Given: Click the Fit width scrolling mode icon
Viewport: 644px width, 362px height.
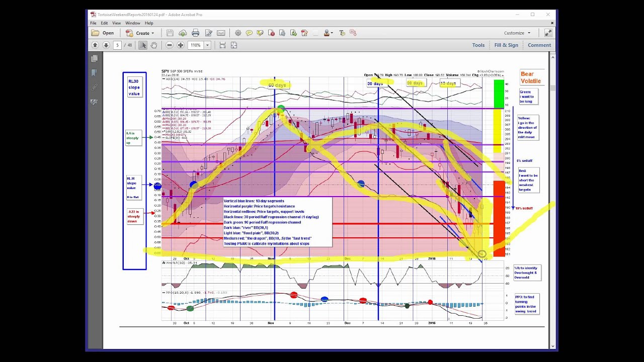Looking at the screenshot, I should pyautogui.click(x=222, y=45).
